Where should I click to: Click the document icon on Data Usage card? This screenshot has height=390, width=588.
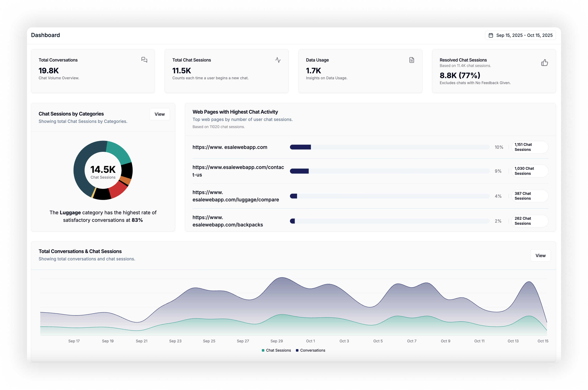pyautogui.click(x=412, y=60)
